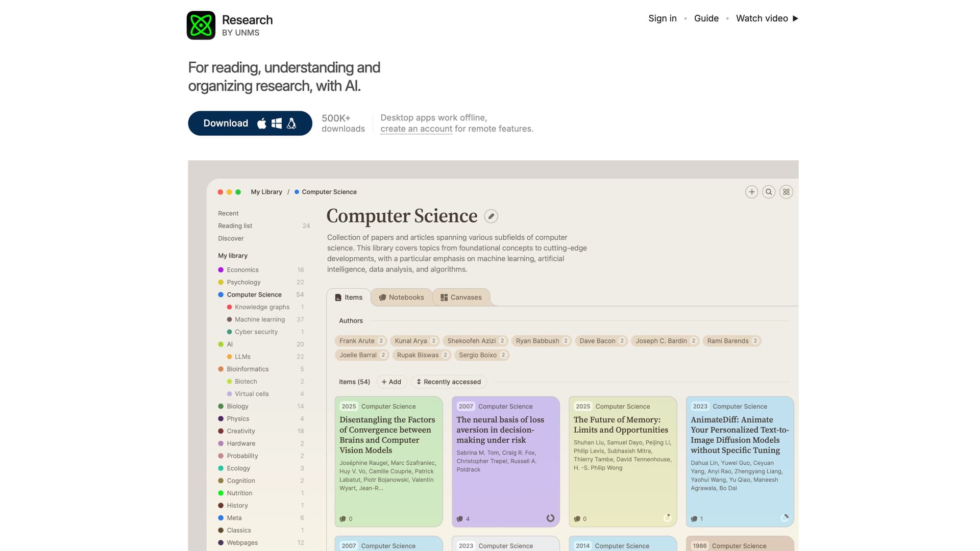Select the AI library in the sidebar
The height and width of the screenshot is (551, 980).
point(261,344)
